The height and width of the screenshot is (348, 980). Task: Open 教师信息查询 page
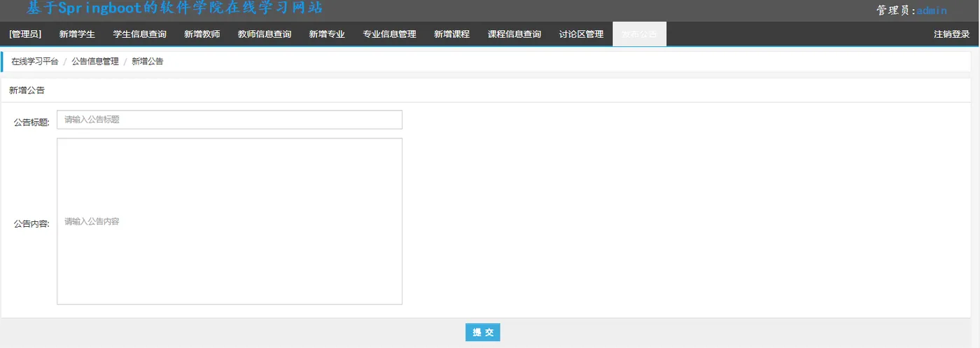(x=264, y=34)
